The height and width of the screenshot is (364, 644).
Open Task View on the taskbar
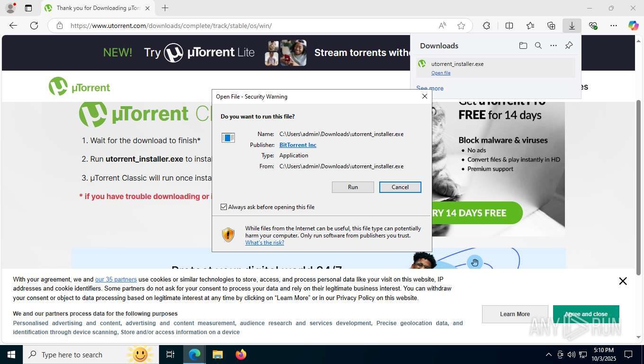170,355
